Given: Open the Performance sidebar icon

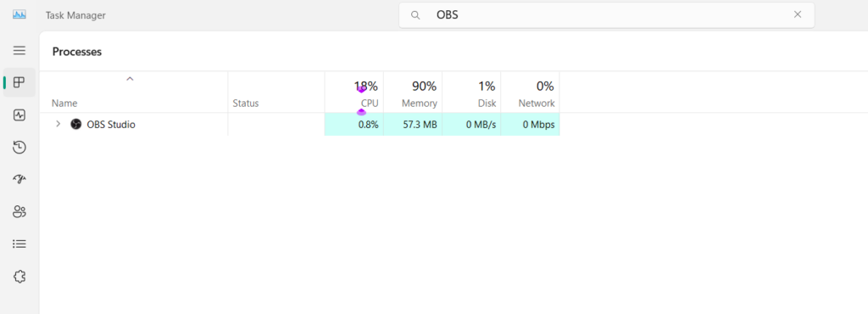Looking at the screenshot, I should click(19, 115).
